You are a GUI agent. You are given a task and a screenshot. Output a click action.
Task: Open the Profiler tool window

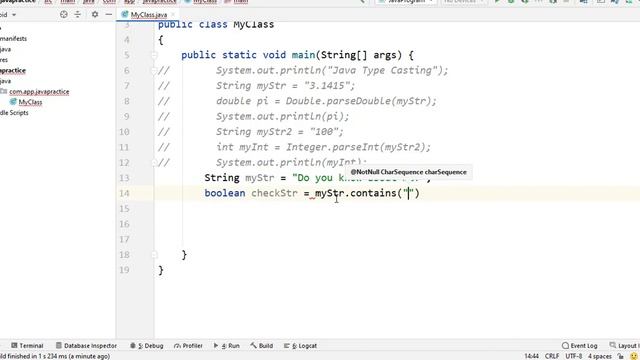188,346
